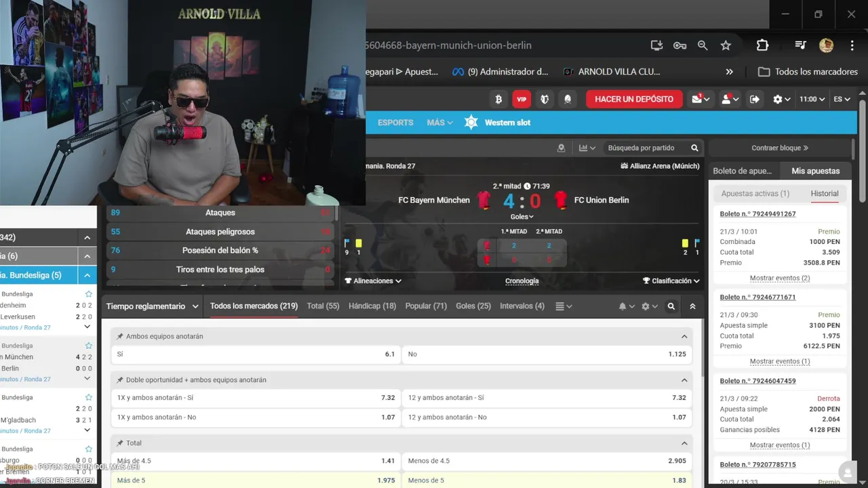Open the ES language dropdown
Viewport: 868px width, 488px height.
pos(842,99)
